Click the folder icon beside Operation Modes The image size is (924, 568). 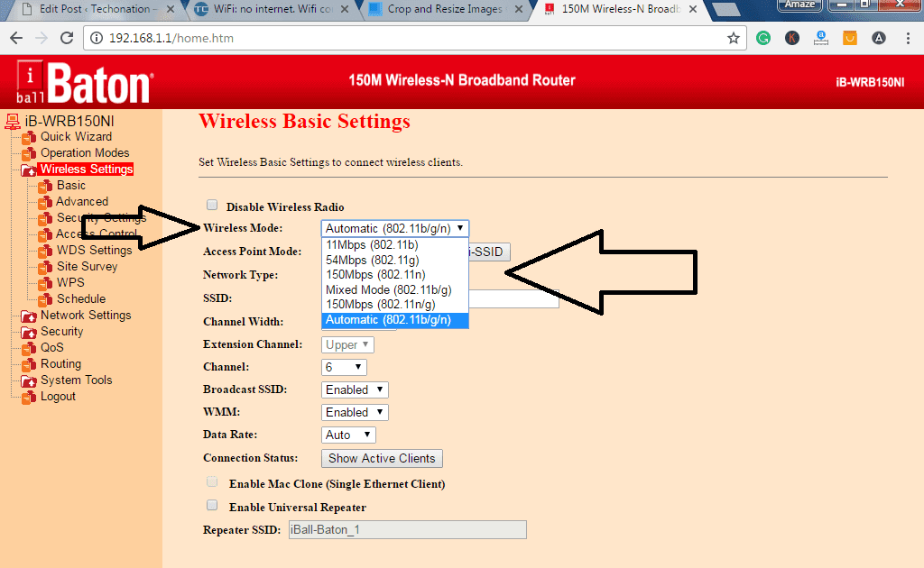(29, 153)
